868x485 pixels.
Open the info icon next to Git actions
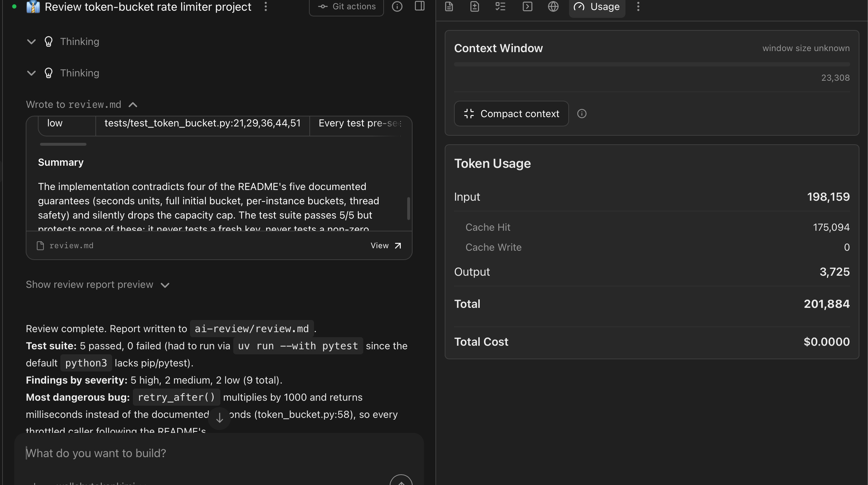pyautogui.click(x=397, y=6)
